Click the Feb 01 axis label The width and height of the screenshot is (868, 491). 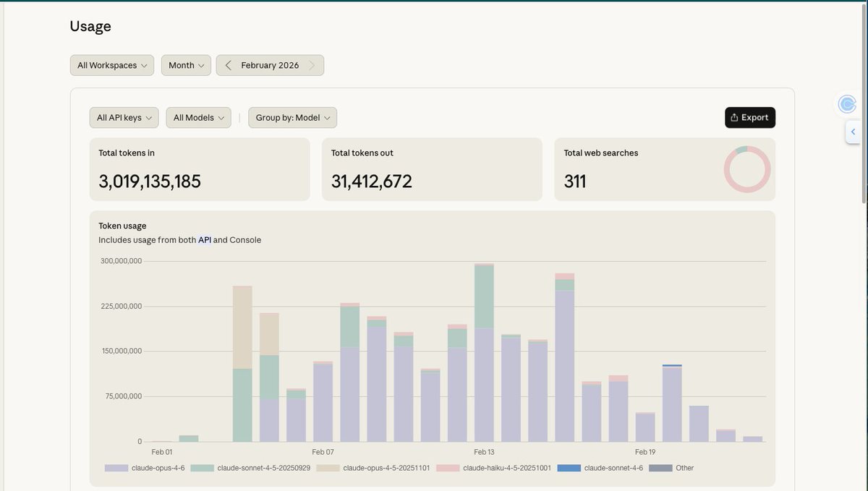click(x=161, y=451)
